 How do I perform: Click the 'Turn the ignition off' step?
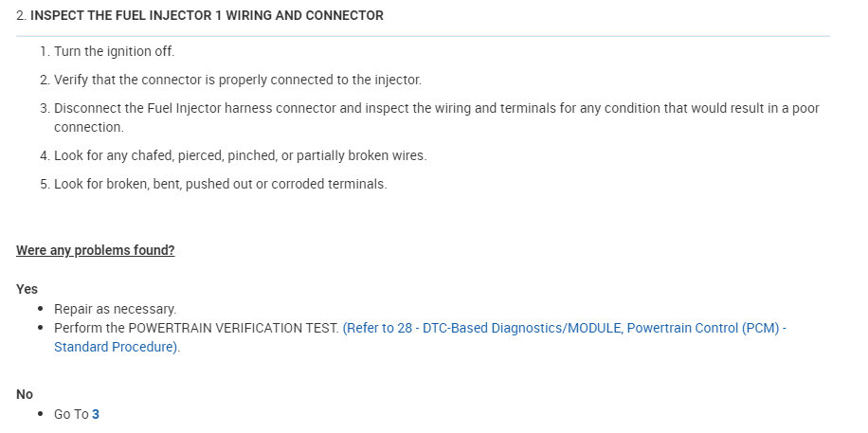click(115, 51)
